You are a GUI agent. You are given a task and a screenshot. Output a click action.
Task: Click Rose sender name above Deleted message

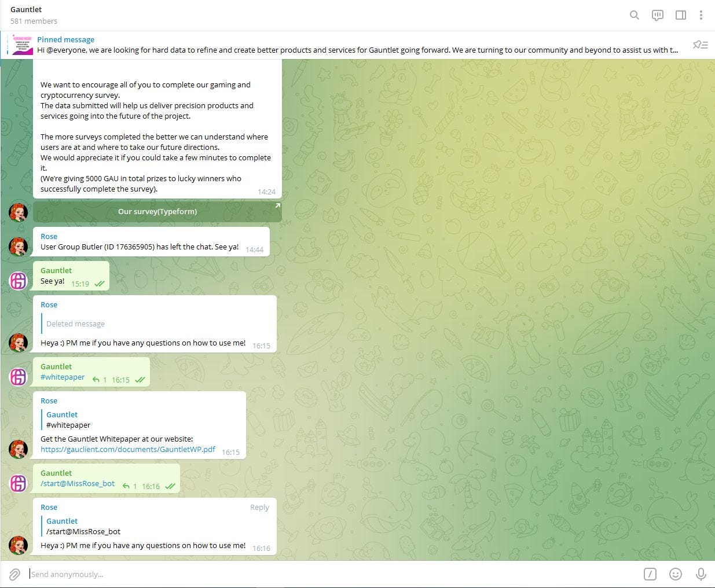[x=49, y=304]
